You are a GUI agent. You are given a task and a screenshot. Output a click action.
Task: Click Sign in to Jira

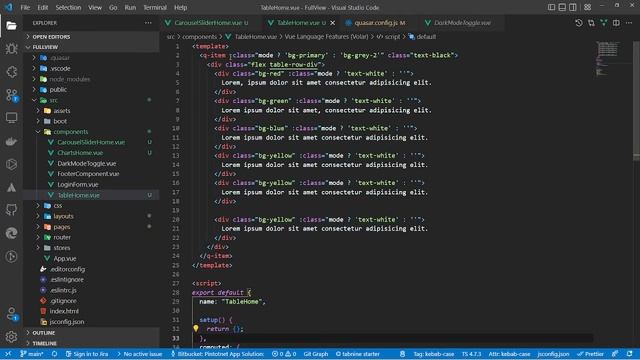[87, 354]
